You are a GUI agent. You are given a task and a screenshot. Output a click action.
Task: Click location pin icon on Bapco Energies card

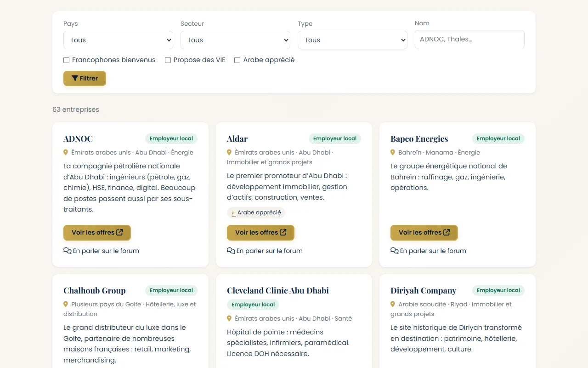(x=393, y=152)
